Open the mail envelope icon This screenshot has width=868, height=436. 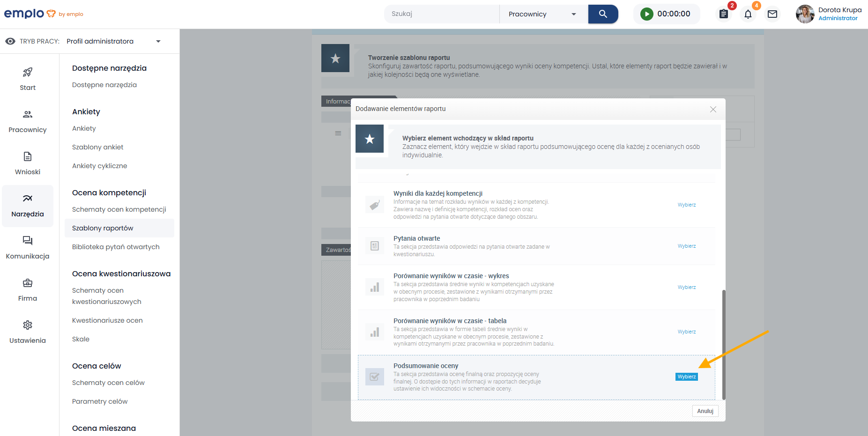(772, 14)
